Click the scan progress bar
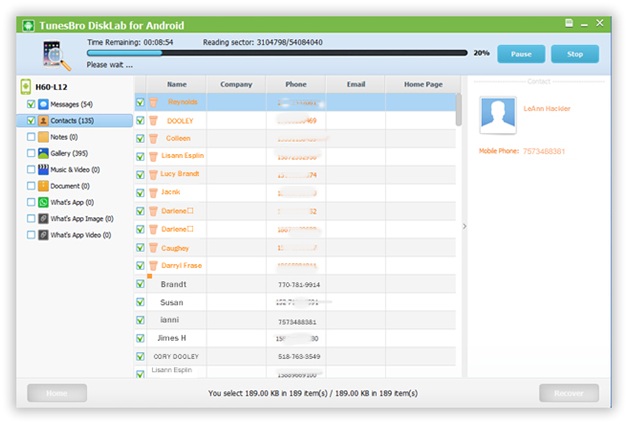628x424 pixels. click(277, 53)
